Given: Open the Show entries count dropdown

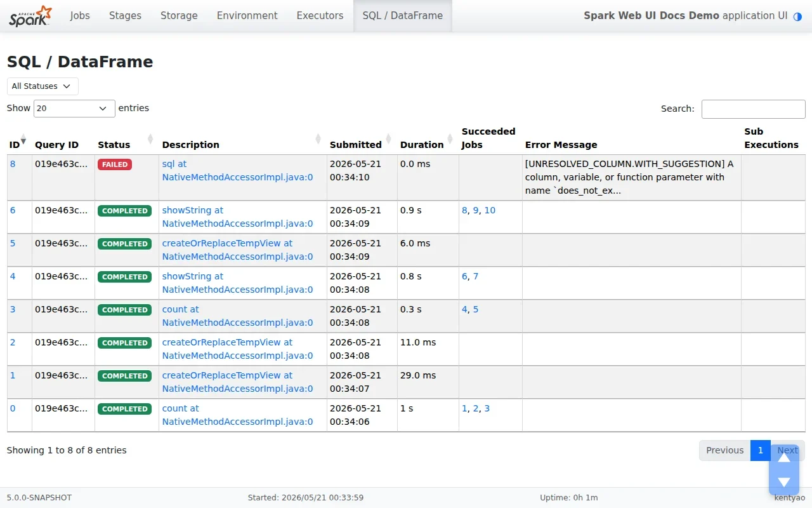Looking at the screenshot, I should coord(74,109).
